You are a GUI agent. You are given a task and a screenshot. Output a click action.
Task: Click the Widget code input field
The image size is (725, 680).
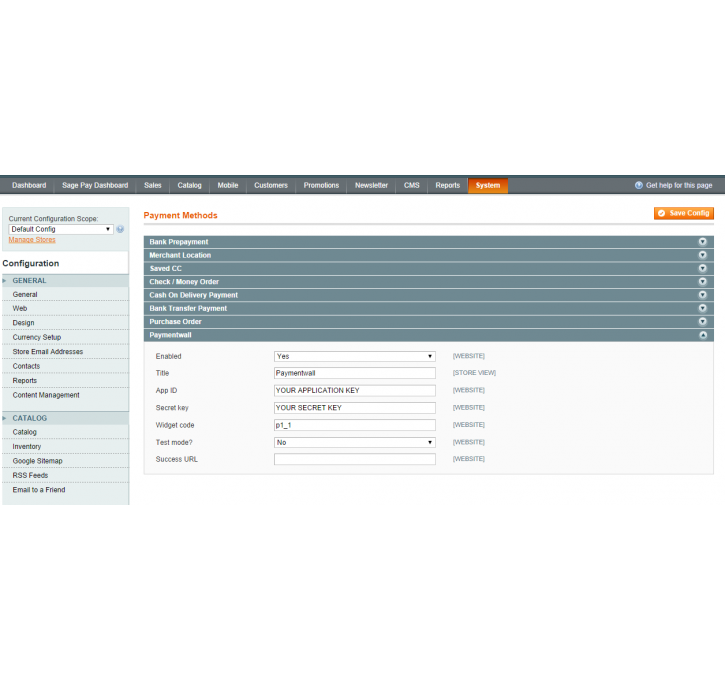355,425
